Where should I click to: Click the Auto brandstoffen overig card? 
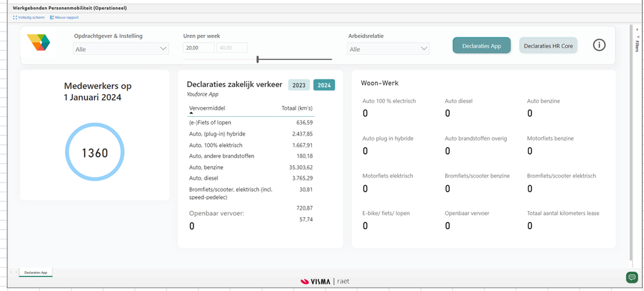point(476,145)
